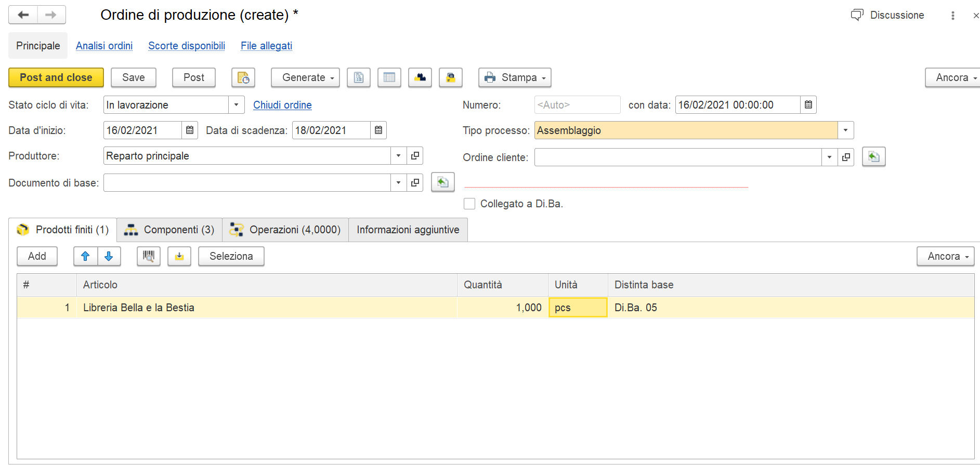Click the barcode scanner icon button
Viewport: 980px width, 465px height.
point(149,256)
